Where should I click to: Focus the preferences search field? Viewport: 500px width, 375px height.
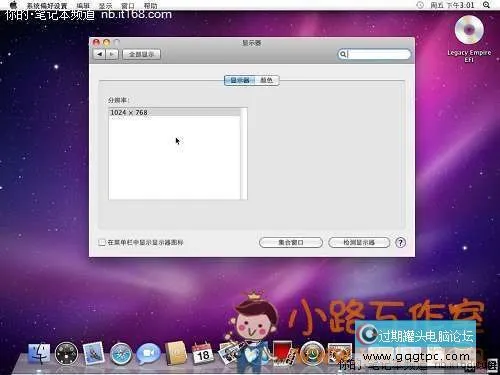(x=374, y=54)
